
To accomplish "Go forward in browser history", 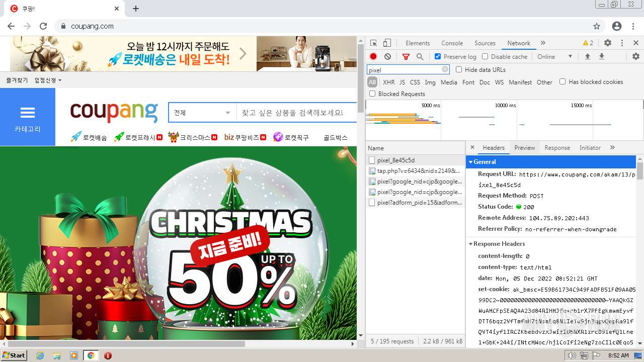I will tap(27, 26).
